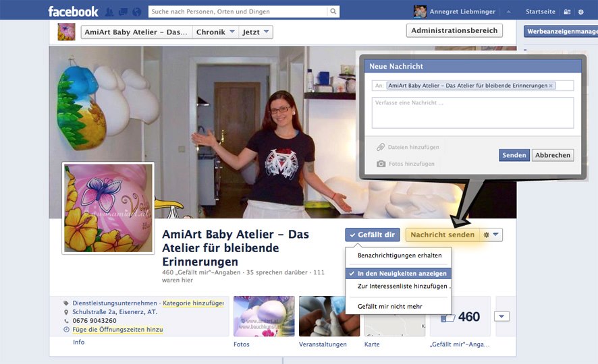Click clock icon for opening hours

point(66,330)
